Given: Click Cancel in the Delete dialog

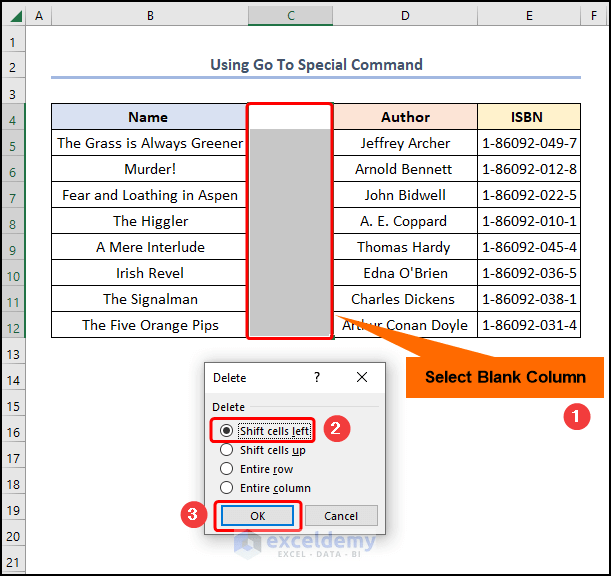Looking at the screenshot, I should (x=341, y=516).
